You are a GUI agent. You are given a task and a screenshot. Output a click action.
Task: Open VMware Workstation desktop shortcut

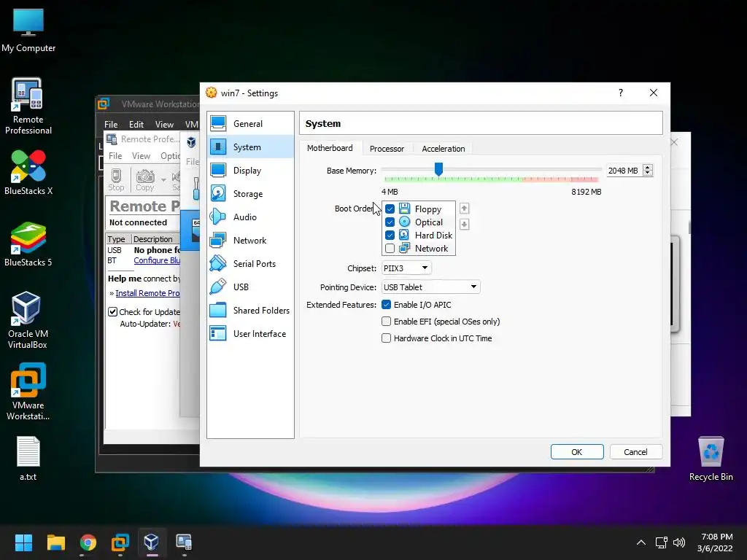(28, 392)
